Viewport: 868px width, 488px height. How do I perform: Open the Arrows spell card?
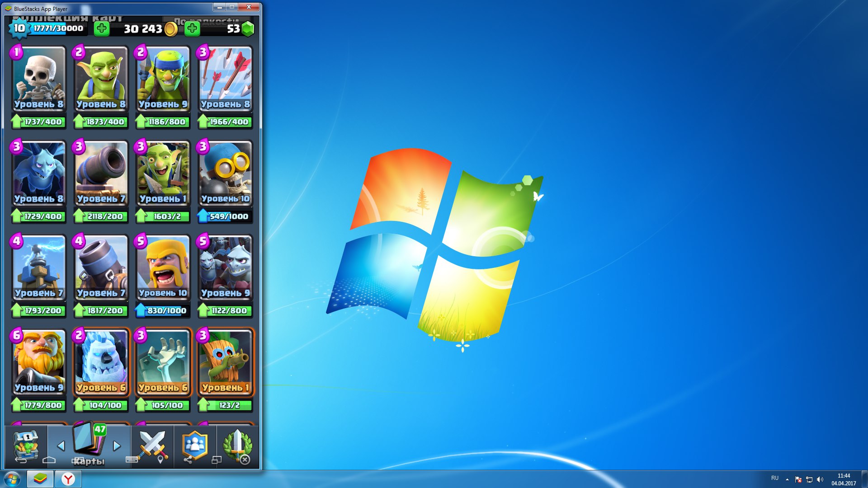pos(225,79)
